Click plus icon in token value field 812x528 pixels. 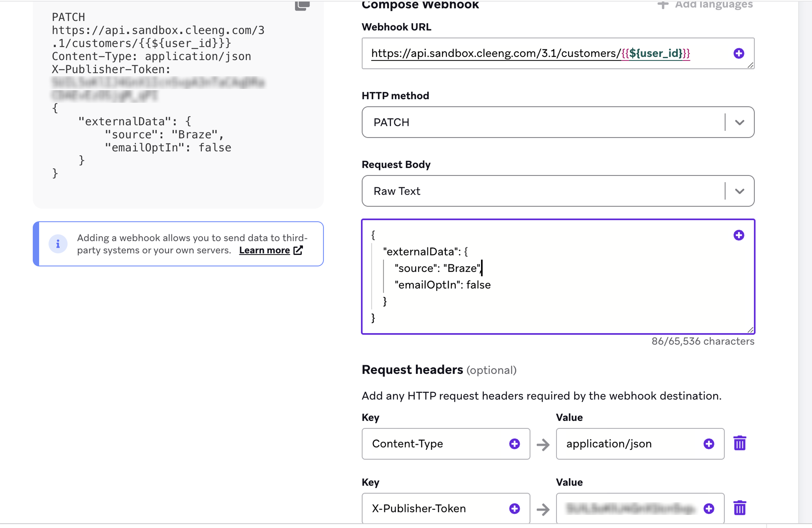click(709, 509)
